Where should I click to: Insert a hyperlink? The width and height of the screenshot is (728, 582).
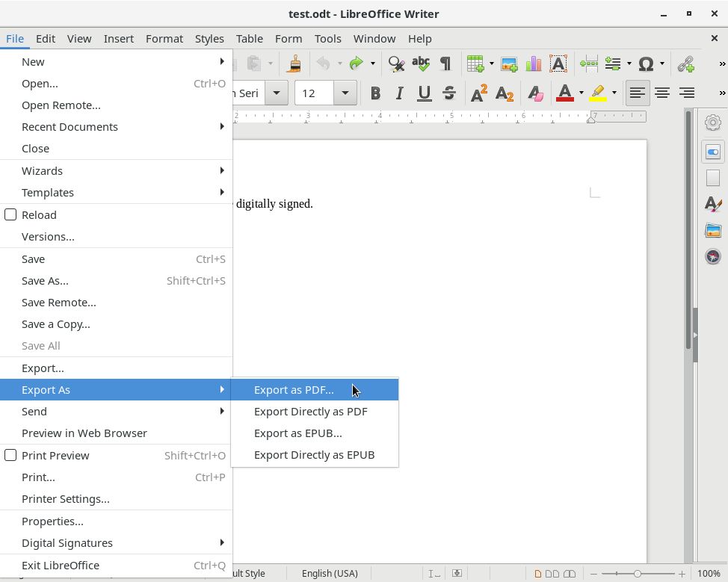click(x=685, y=64)
